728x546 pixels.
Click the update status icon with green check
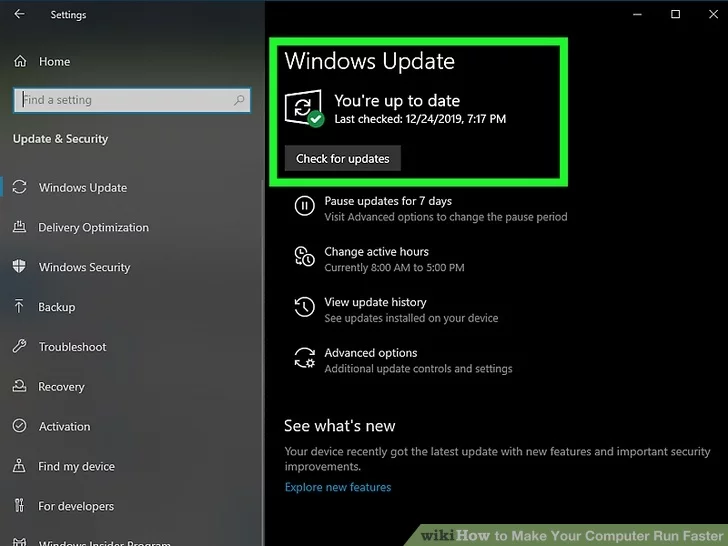(x=305, y=108)
